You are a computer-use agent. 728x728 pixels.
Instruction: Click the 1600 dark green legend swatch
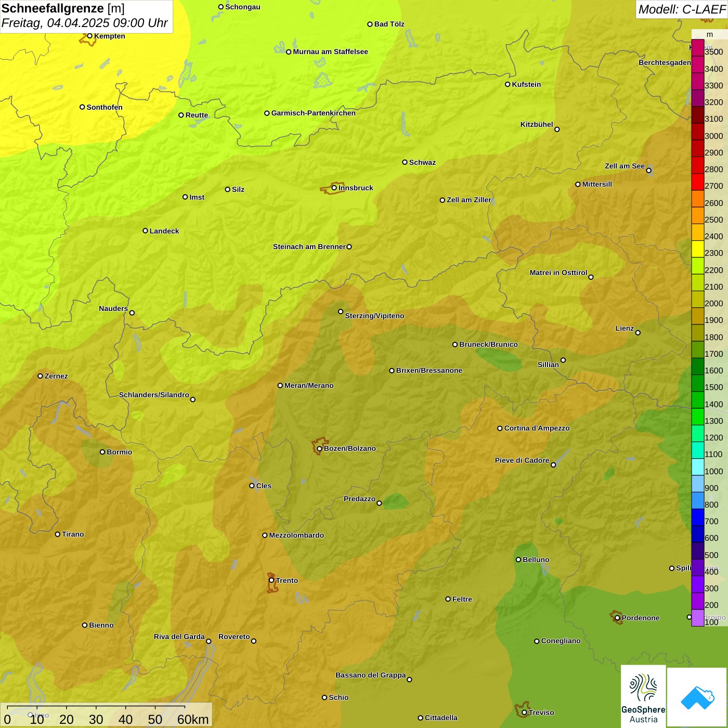click(698, 367)
